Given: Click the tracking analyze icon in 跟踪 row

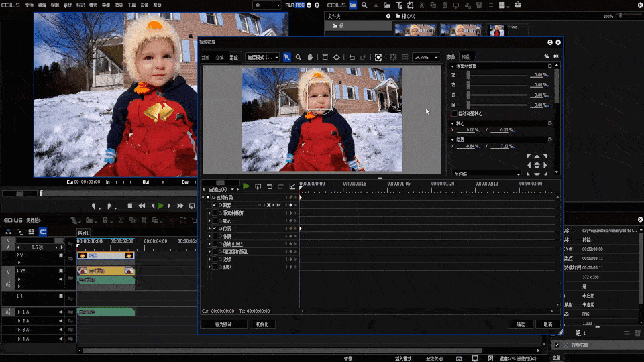Looking at the screenshot, I should 269,205.
